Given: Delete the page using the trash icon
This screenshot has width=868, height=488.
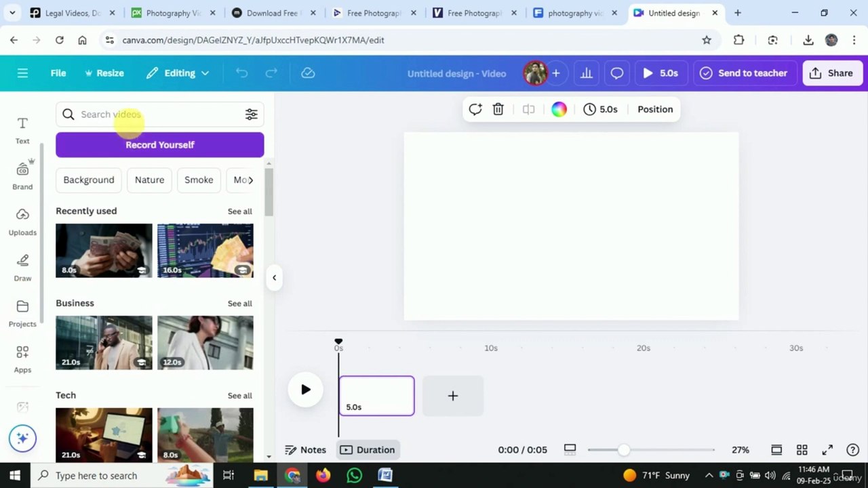Looking at the screenshot, I should [x=498, y=109].
